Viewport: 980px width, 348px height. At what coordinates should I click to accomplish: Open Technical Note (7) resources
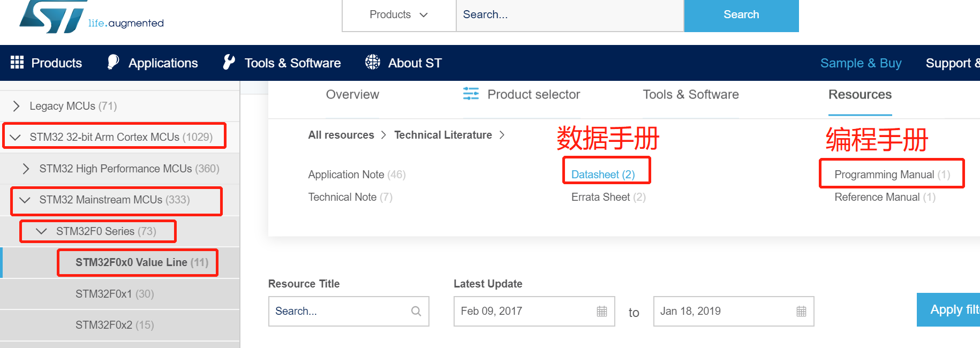tap(350, 197)
